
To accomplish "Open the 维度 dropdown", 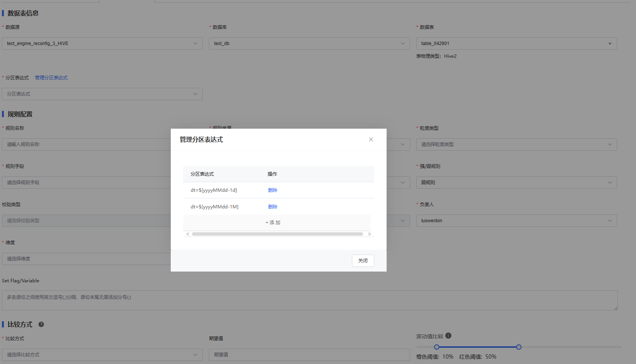I will tap(86, 259).
